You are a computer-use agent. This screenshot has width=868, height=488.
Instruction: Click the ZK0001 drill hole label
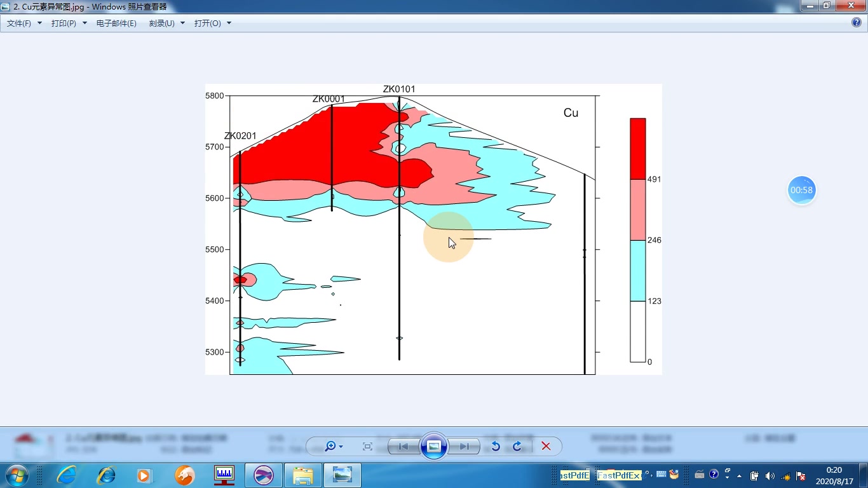pyautogui.click(x=329, y=99)
